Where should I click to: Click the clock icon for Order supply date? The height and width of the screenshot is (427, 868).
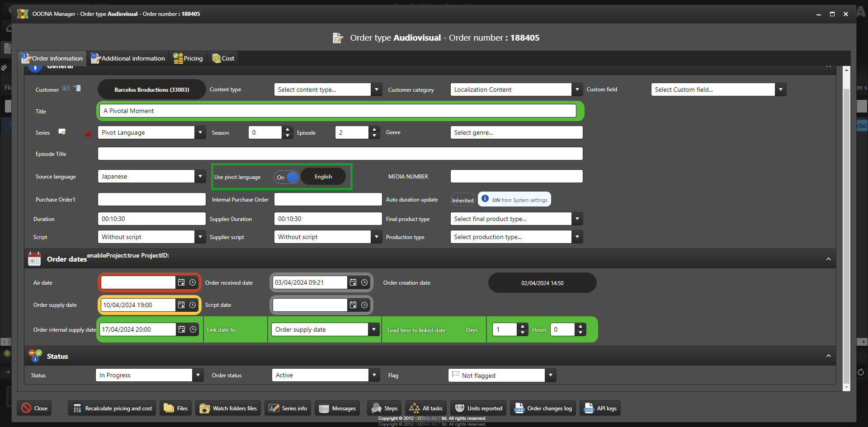click(193, 305)
